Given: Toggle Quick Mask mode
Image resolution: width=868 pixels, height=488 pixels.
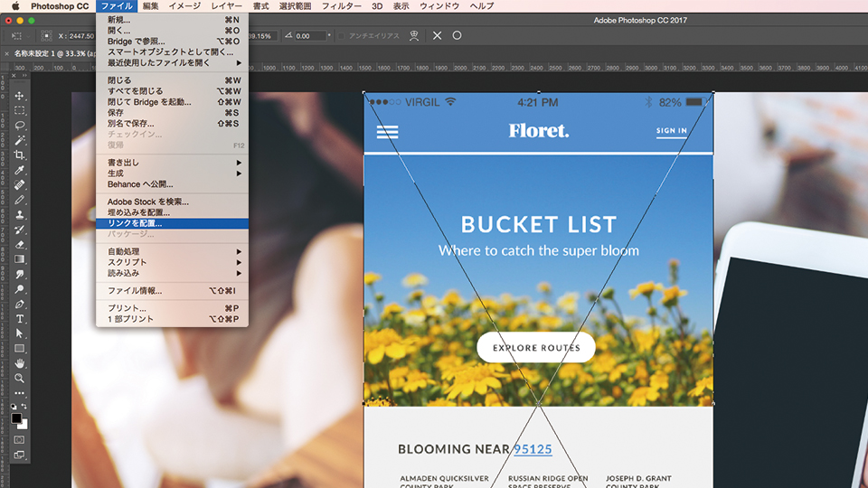Looking at the screenshot, I should coord(19,440).
